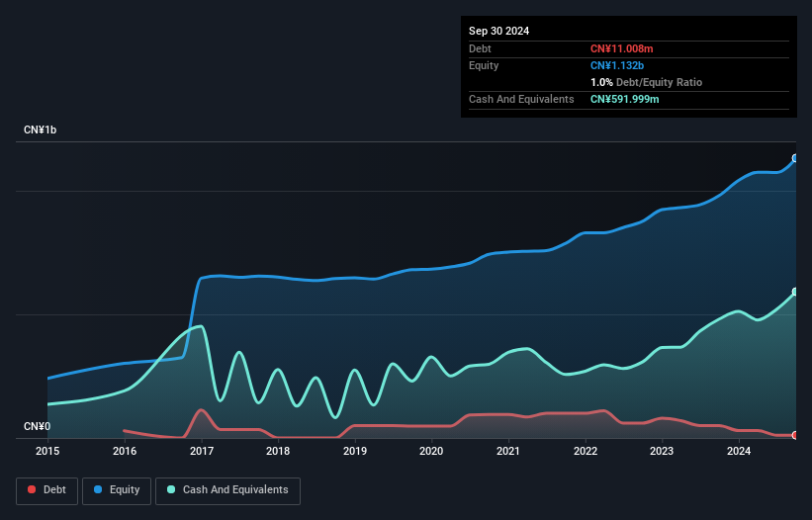The image size is (812, 520).
Task: Toggle the Debt series legend button
Action: (x=47, y=490)
